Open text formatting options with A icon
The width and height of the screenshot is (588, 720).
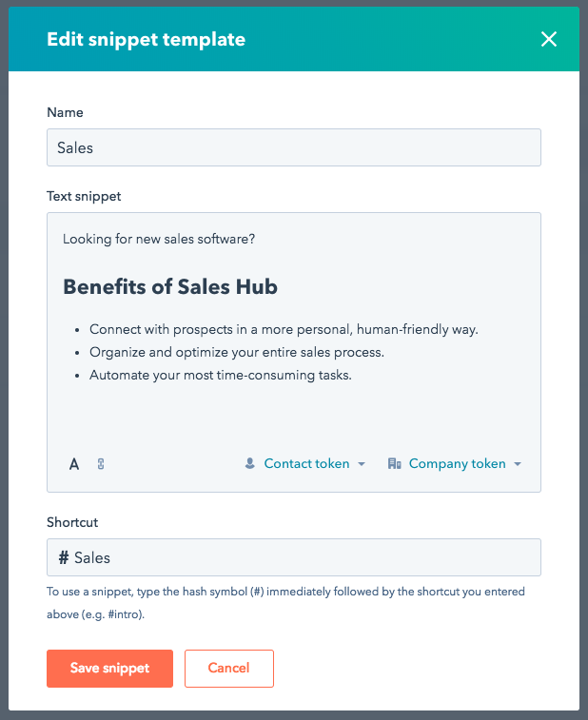74,464
